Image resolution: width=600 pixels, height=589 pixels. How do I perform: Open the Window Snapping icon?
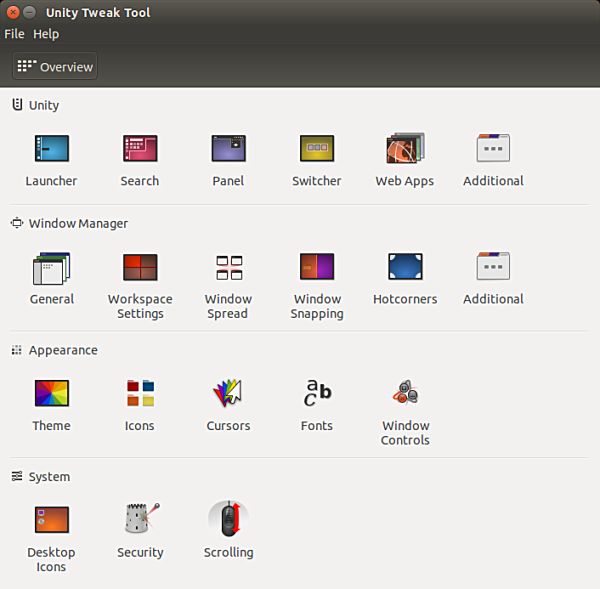pos(317,267)
